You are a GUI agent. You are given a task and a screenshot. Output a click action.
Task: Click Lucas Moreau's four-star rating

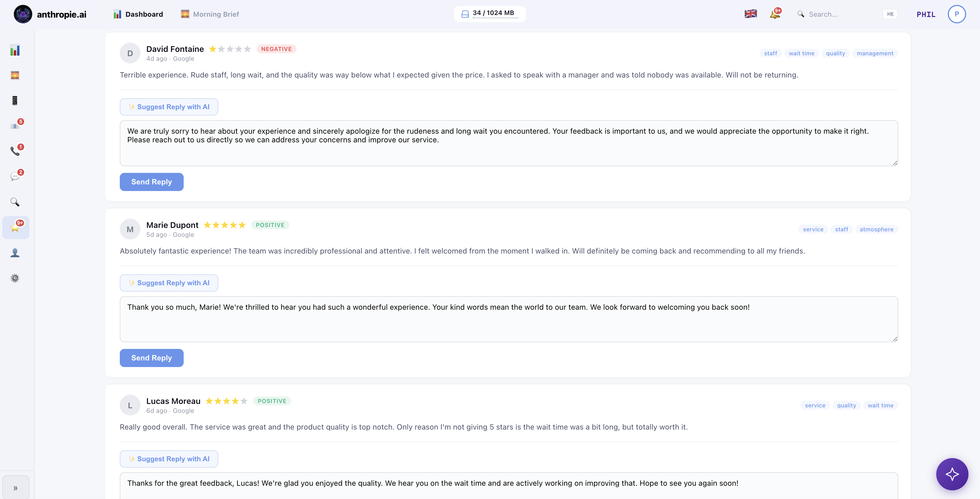[226, 401]
